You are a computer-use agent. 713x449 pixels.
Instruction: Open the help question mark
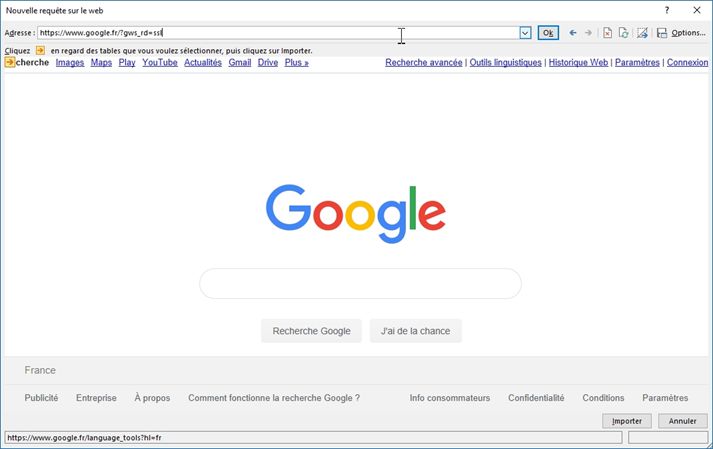[667, 10]
